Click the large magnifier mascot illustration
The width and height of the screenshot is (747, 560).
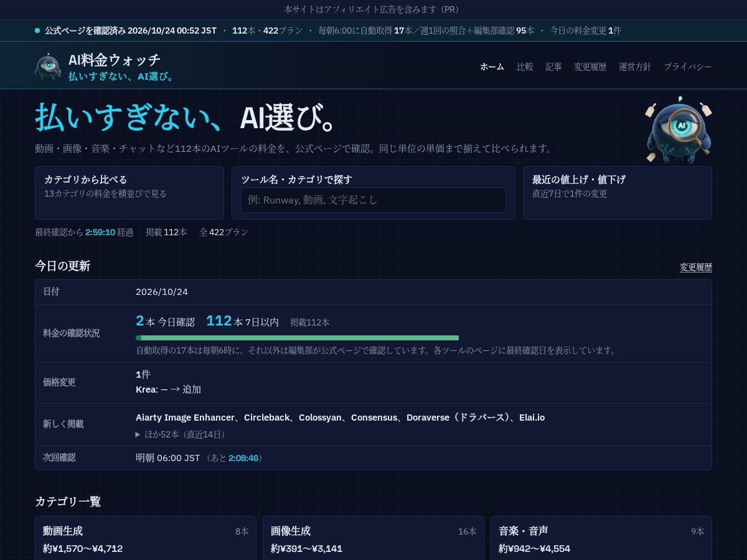point(679,129)
